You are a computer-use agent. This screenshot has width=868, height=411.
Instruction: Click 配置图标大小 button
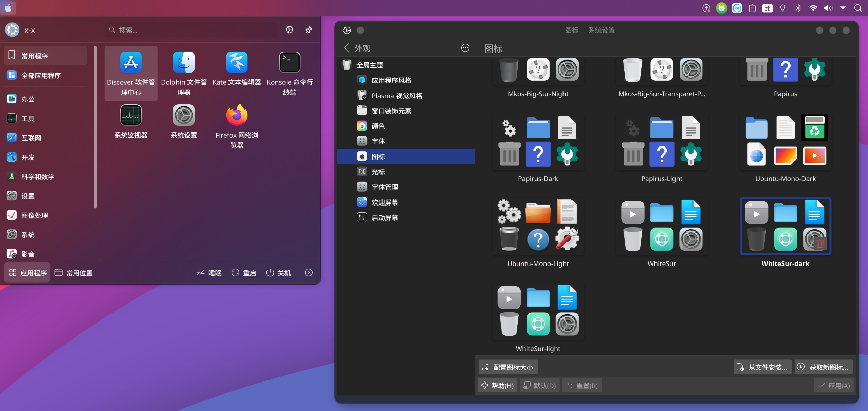508,367
